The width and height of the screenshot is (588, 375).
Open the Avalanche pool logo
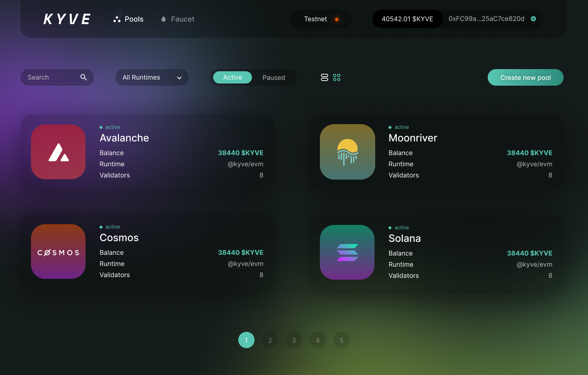58,152
